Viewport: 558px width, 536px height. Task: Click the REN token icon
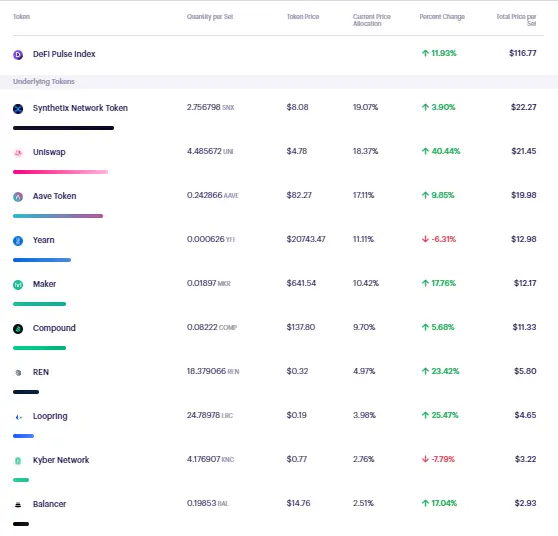(x=18, y=373)
